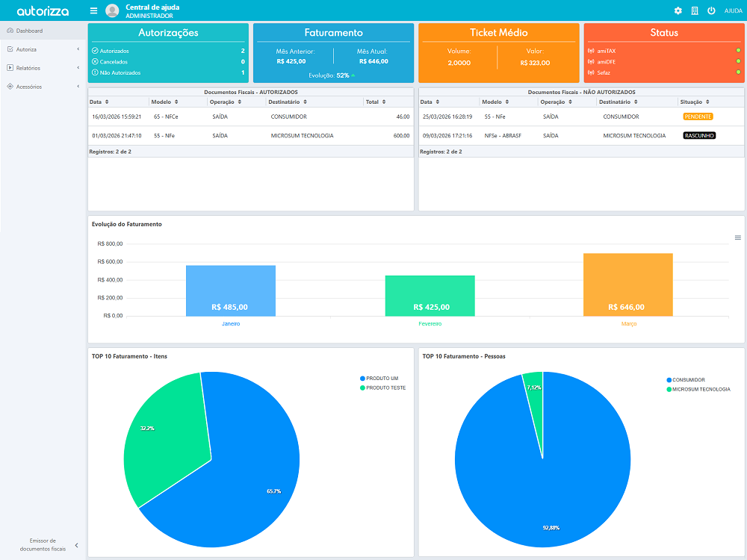The image size is (747, 560).
Task: Open the faturamento chart hamburger menu
Action: click(x=738, y=237)
